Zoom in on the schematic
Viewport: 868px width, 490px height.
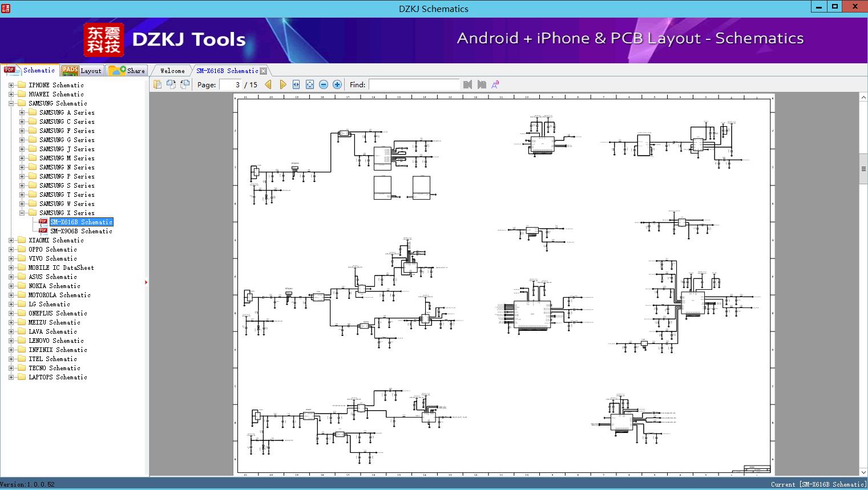[x=337, y=84]
